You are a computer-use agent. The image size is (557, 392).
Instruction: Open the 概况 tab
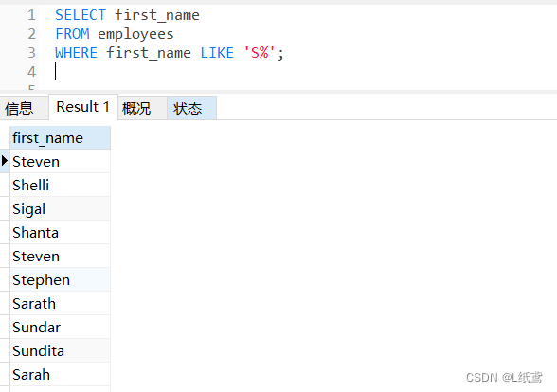tap(142, 108)
